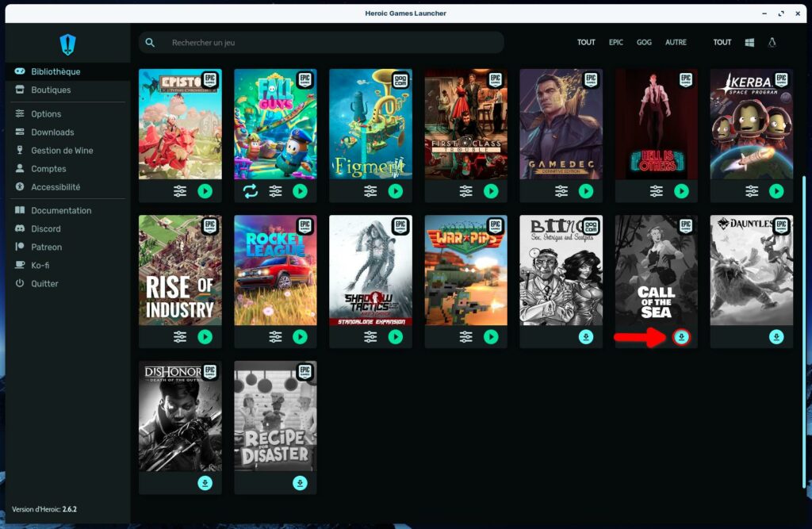
Task: Filter by Windows platform icon
Action: click(749, 43)
